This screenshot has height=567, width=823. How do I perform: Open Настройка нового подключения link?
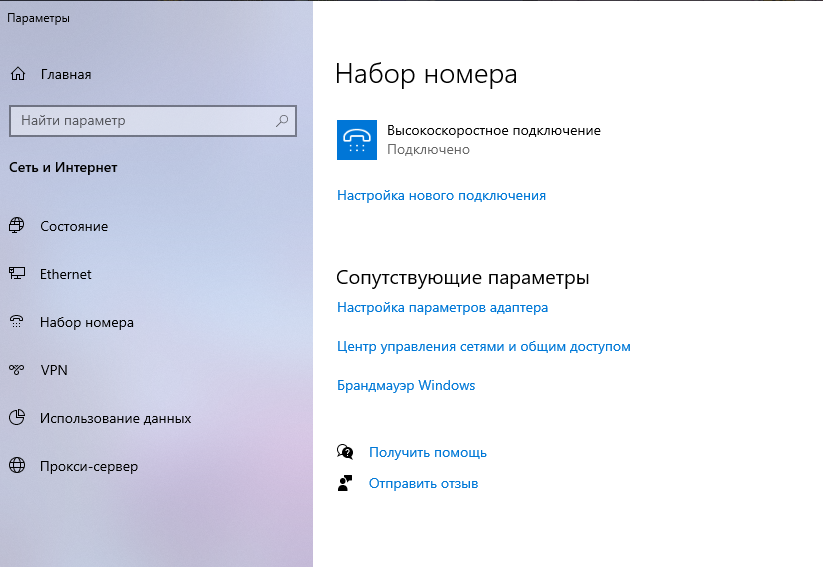coord(441,195)
